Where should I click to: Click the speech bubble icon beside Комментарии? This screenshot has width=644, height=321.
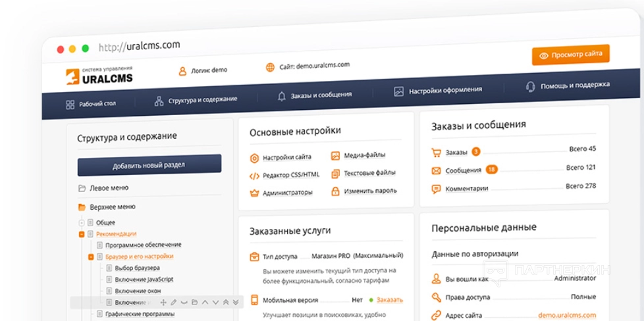point(436,189)
